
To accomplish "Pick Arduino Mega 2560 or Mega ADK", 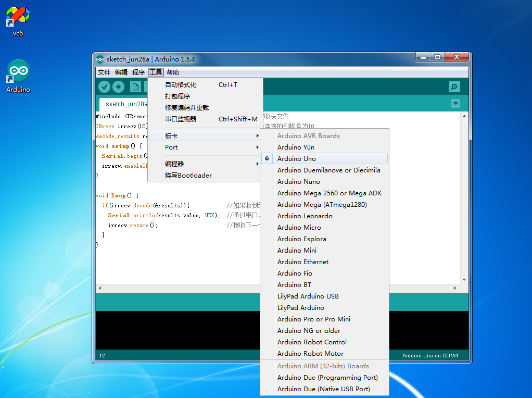I will 329,193.
